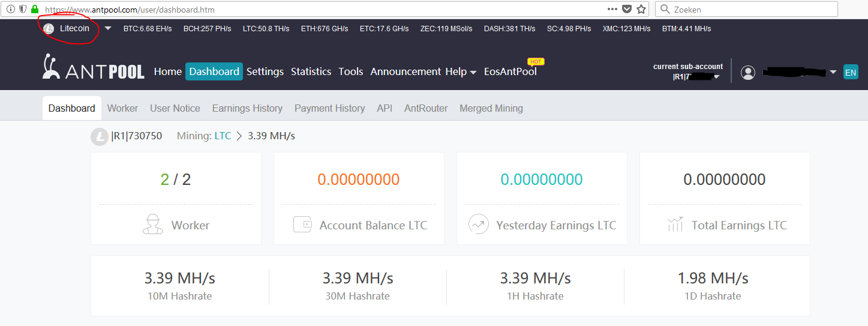The image size is (868, 326).
Task: Show site security info via padlock
Action: [34, 10]
